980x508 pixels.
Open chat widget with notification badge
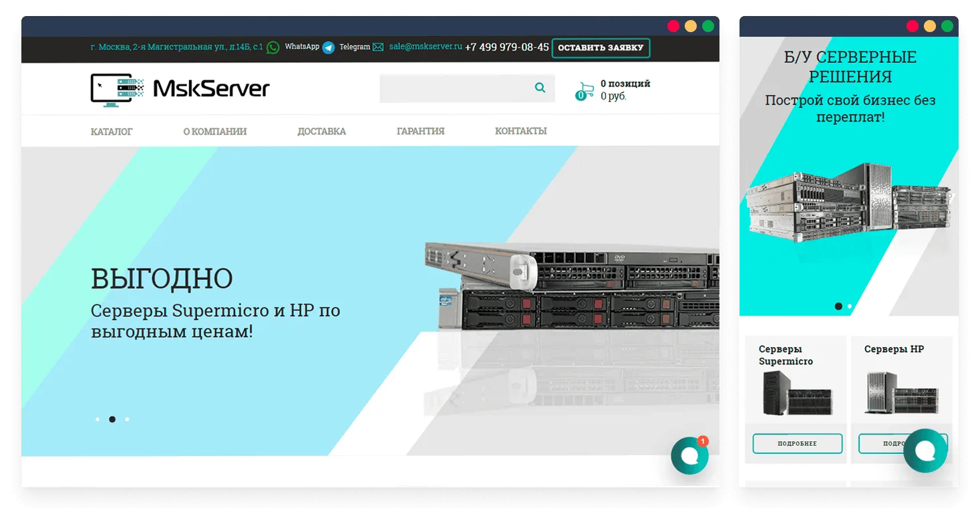(689, 456)
